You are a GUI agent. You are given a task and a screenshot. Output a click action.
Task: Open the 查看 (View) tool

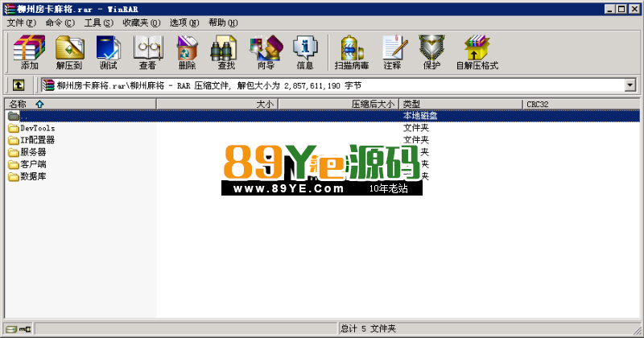147,52
